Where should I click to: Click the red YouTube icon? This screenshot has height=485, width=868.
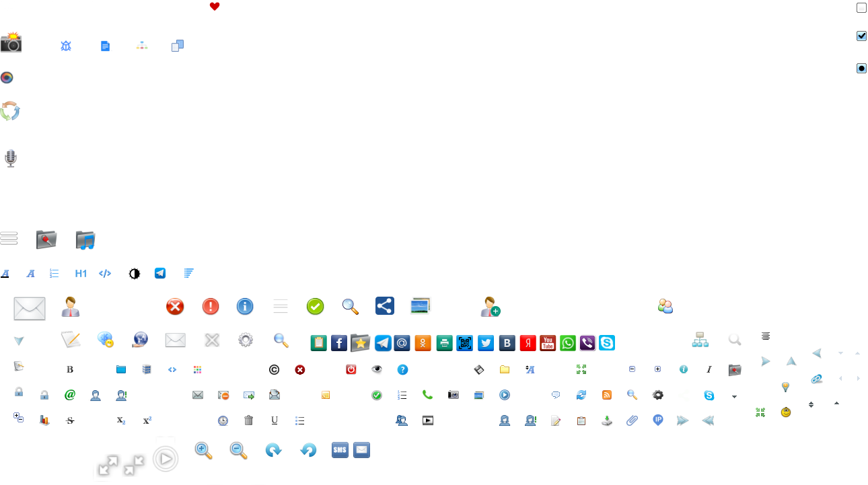[548, 343]
